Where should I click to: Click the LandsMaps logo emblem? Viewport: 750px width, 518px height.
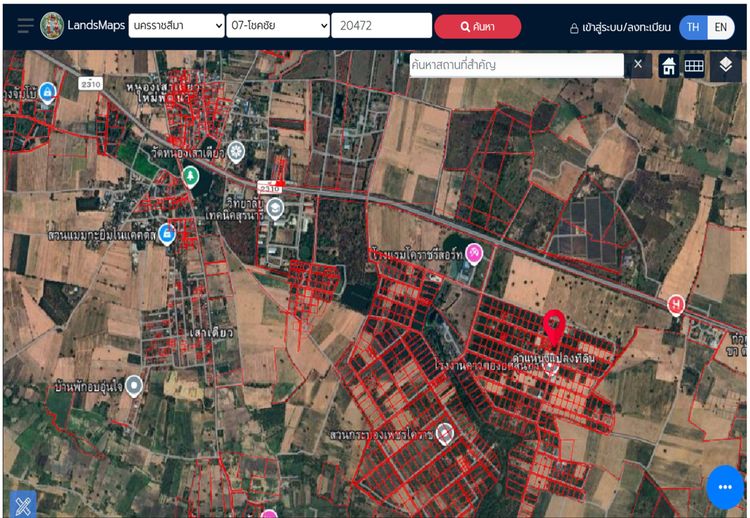click(53, 26)
